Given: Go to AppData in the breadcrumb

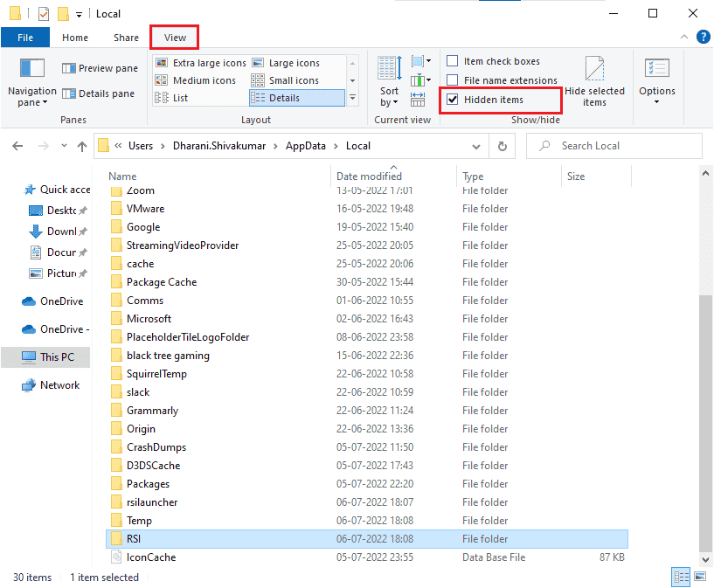Looking at the screenshot, I should point(306,146).
